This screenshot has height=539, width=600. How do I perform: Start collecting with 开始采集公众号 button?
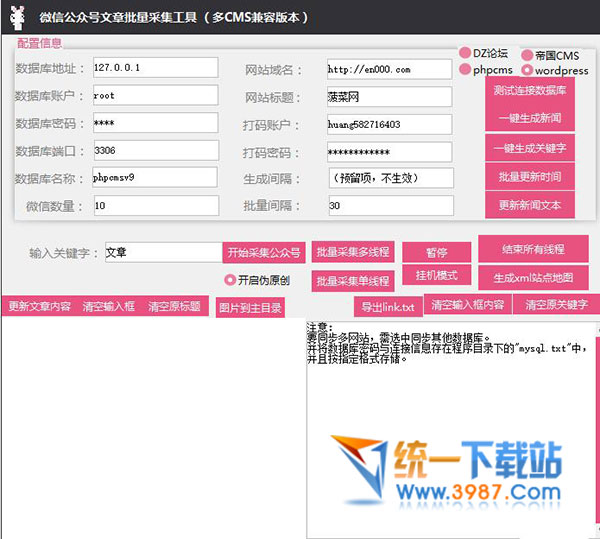[x=264, y=252]
